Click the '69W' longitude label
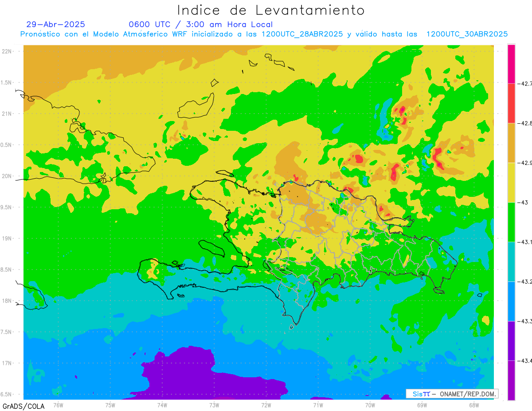The height and width of the screenshot is (411, 532). (x=422, y=405)
